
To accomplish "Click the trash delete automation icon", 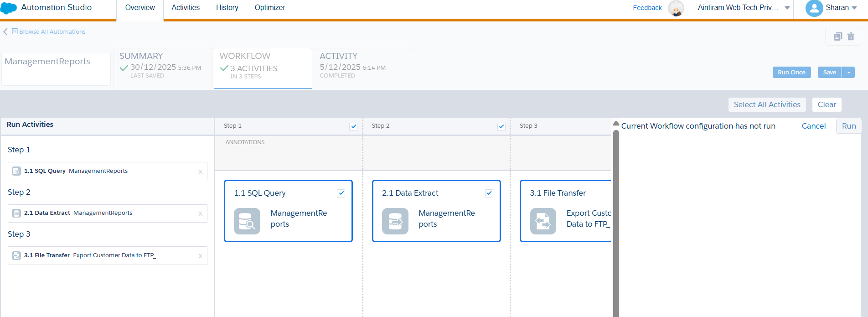I will pyautogui.click(x=851, y=36).
